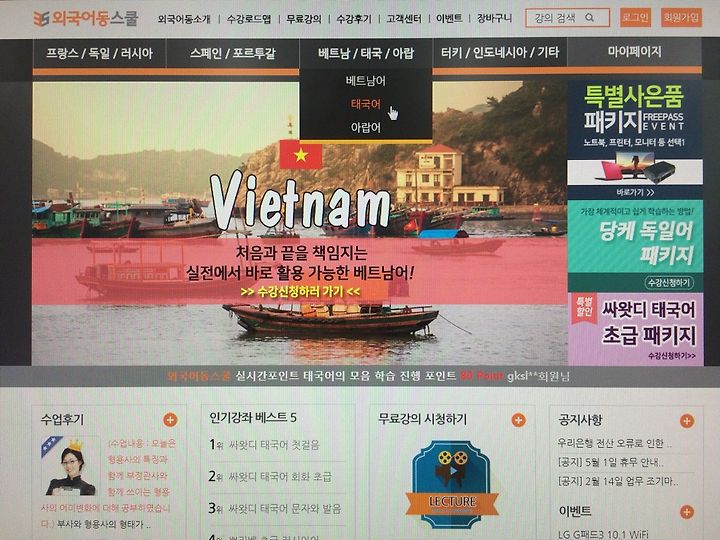
Task: Open 고객센터 in top menu
Action: (x=404, y=19)
